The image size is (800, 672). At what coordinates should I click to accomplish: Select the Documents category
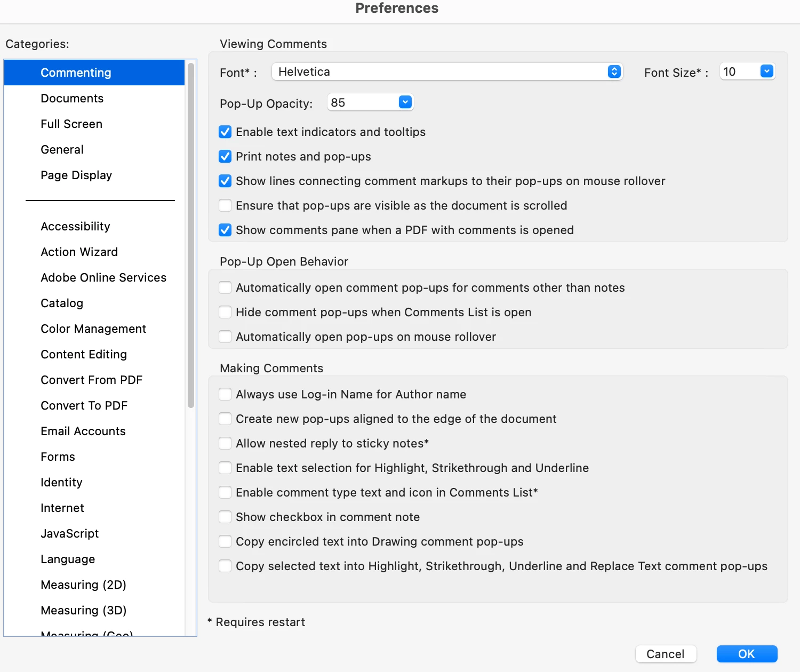[72, 98]
